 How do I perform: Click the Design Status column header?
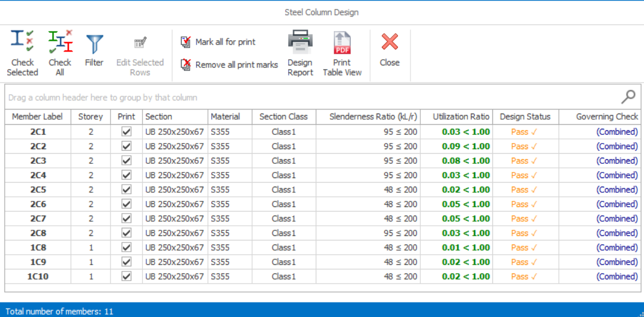pyautogui.click(x=525, y=117)
